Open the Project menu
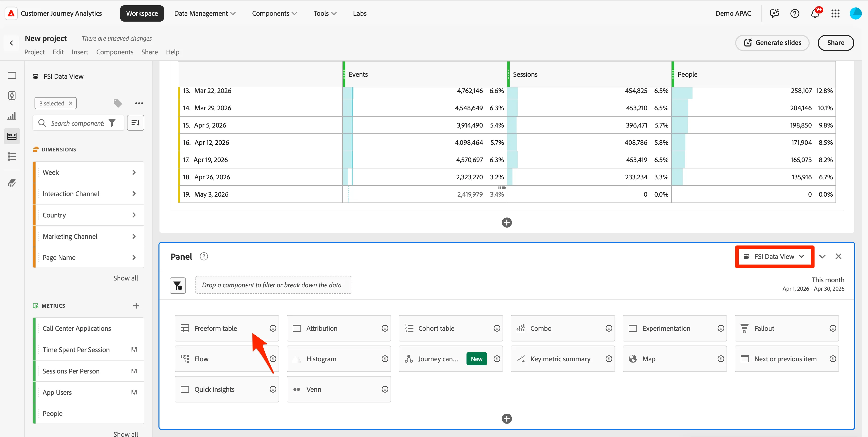This screenshot has height=437, width=868. click(34, 52)
